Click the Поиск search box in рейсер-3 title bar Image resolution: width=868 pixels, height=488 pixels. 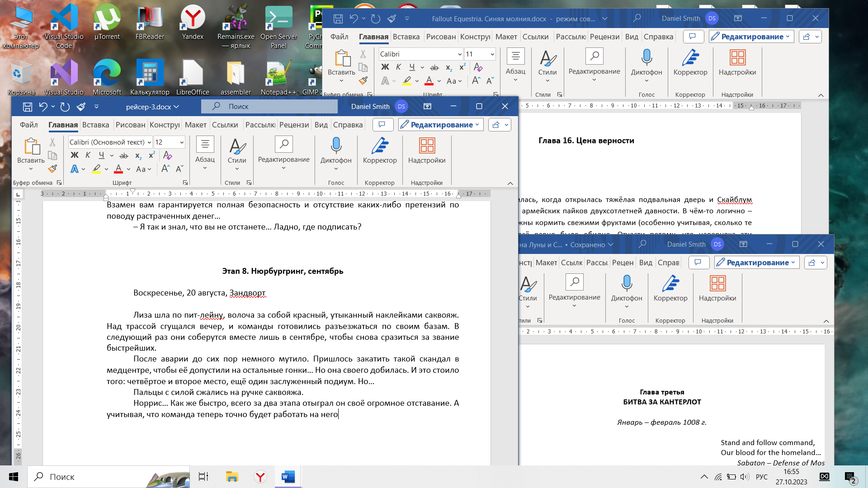click(x=269, y=107)
